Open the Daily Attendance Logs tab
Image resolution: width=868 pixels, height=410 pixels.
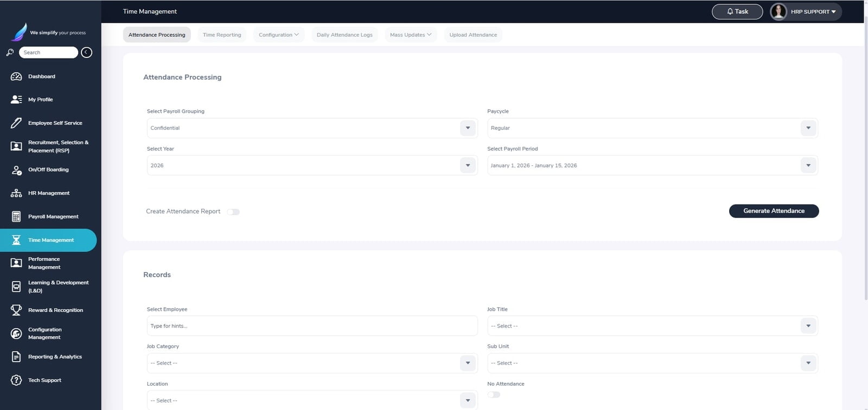coord(344,35)
